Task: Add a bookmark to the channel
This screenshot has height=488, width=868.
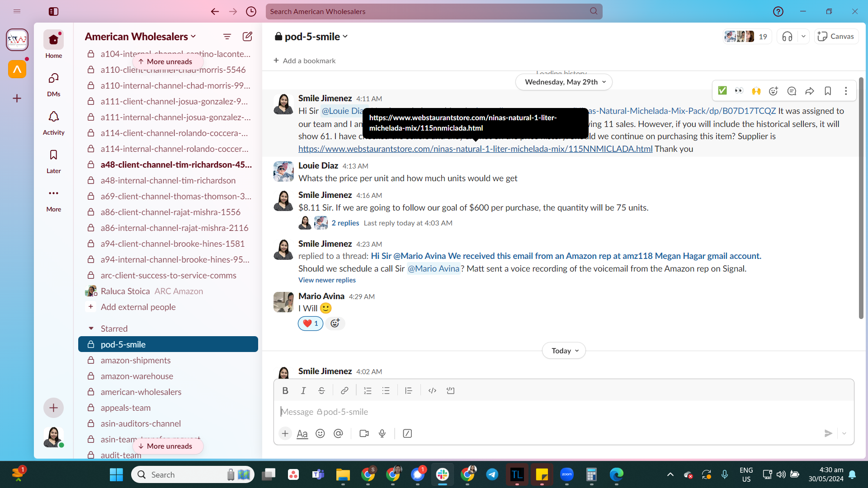Action: [x=305, y=61]
